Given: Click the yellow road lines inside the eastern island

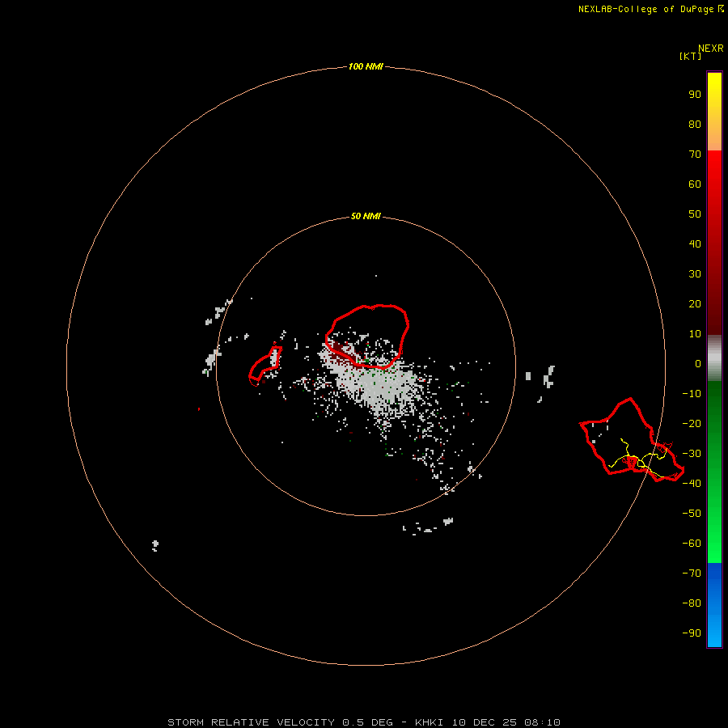Looking at the screenshot, I should (639, 459).
